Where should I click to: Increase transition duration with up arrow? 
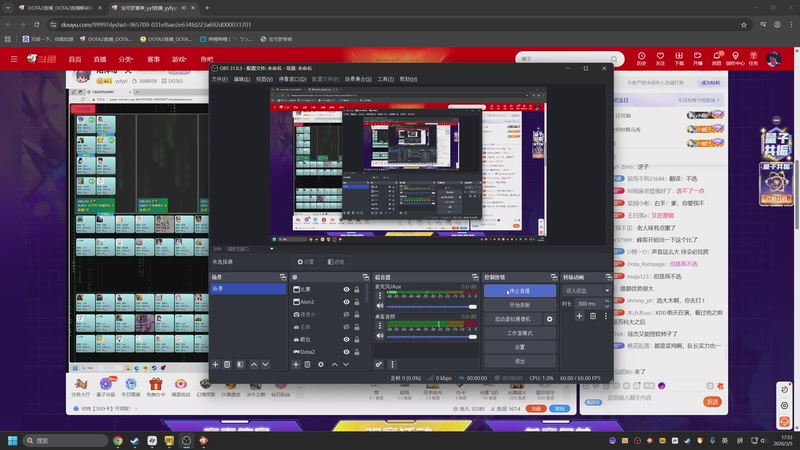click(x=607, y=301)
